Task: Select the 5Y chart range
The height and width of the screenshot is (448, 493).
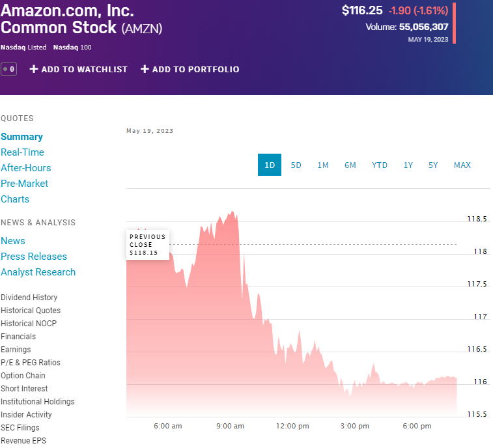Action: (433, 165)
